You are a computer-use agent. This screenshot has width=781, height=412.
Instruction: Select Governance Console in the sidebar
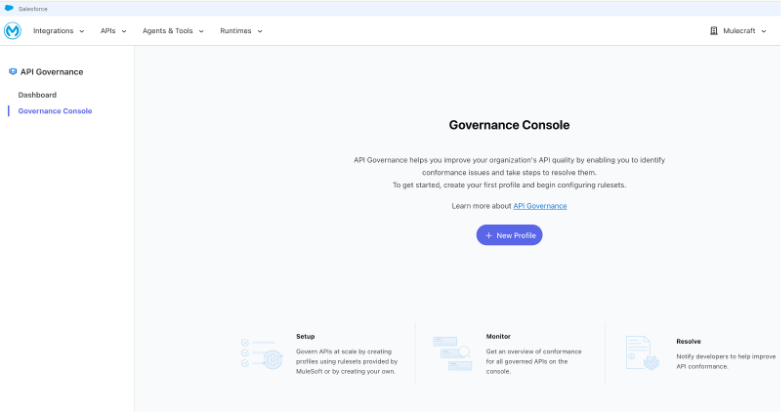[x=55, y=111]
